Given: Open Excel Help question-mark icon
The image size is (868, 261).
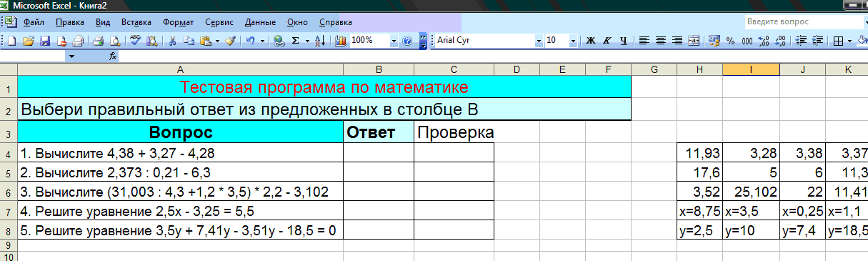Looking at the screenshot, I should pyautogui.click(x=407, y=41).
